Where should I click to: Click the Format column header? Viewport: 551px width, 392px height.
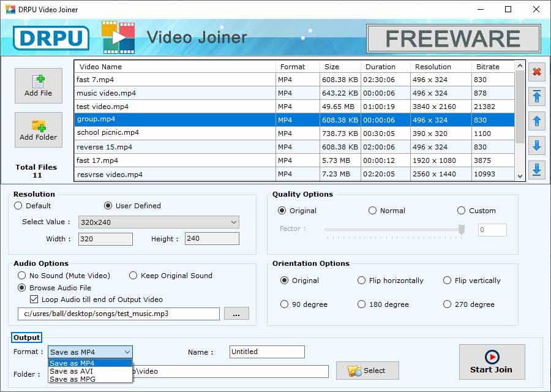(x=298, y=66)
